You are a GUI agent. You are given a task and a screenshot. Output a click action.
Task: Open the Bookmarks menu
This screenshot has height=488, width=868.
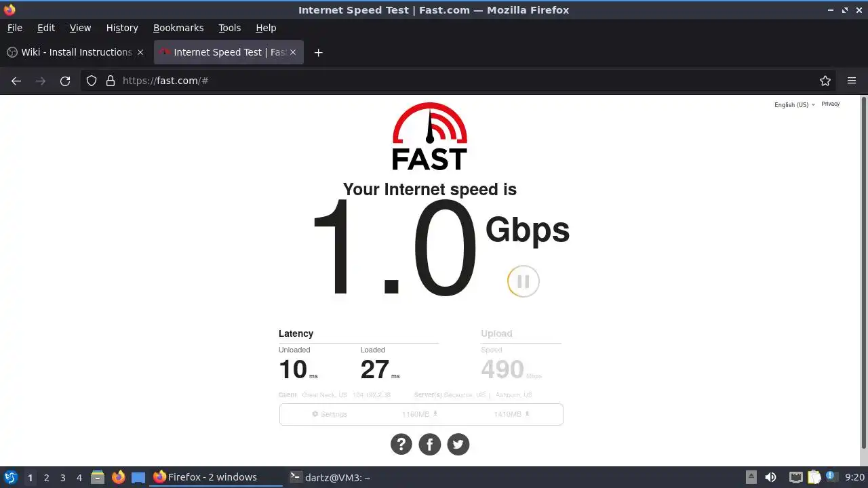click(x=178, y=28)
